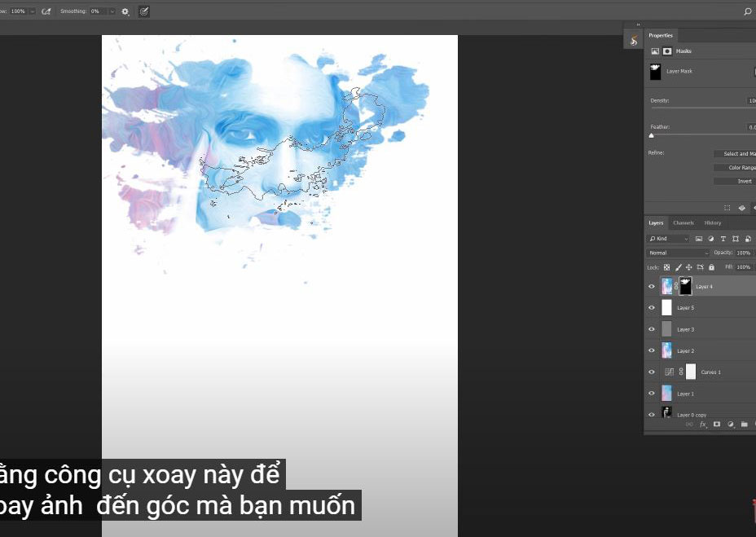
Task: Select Layer 5 row
Action: coord(700,308)
